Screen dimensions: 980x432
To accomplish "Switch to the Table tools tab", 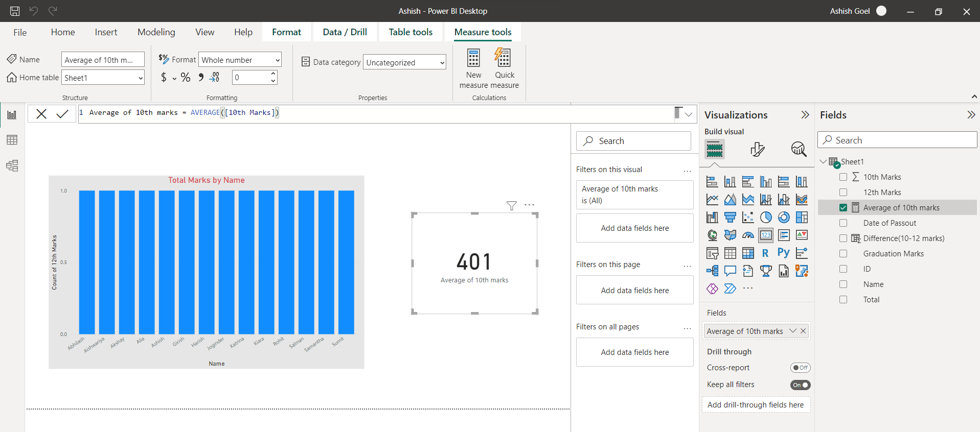I will tap(410, 32).
